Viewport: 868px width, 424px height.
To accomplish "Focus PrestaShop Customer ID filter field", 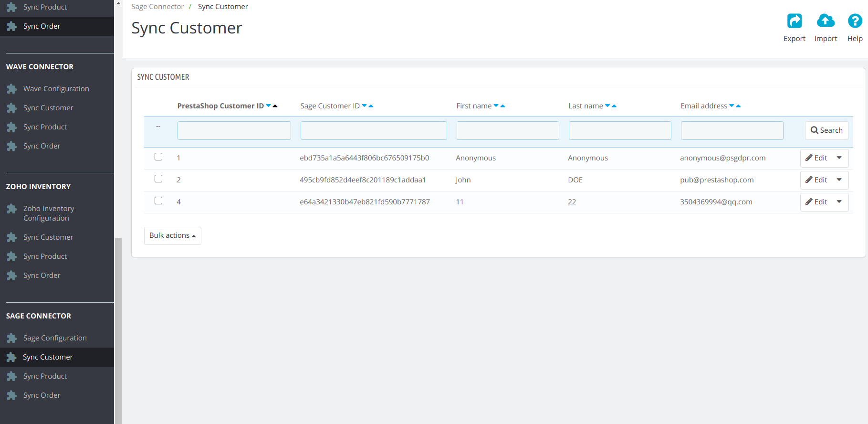I will (234, 130).
